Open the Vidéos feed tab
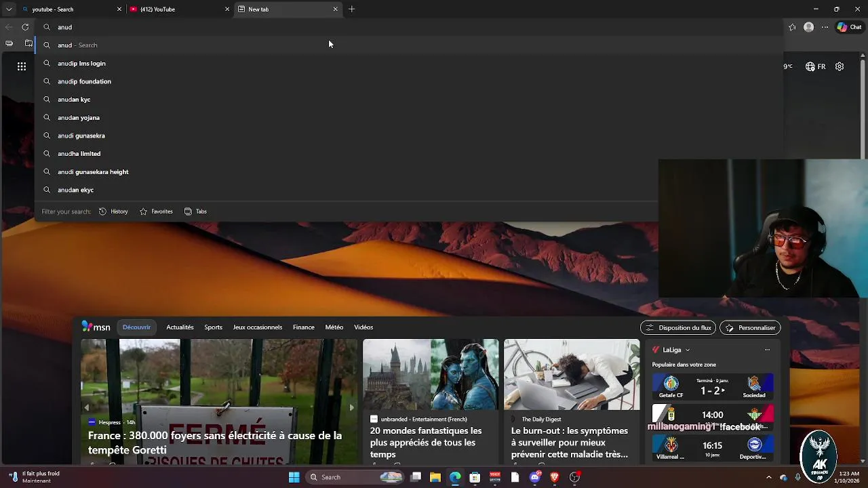Viewport: 868px width, 488px height. [x=363, y=327]
